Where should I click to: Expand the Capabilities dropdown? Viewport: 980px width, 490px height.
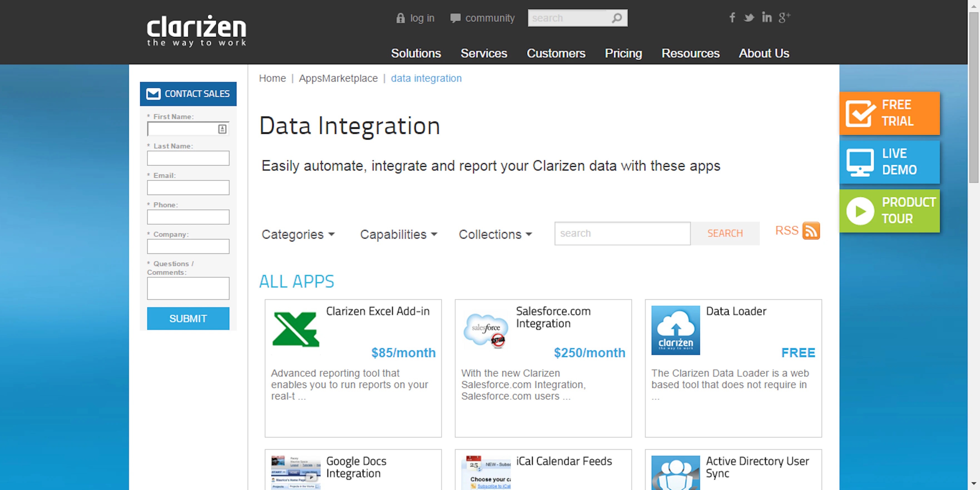[x=398, y=234]
